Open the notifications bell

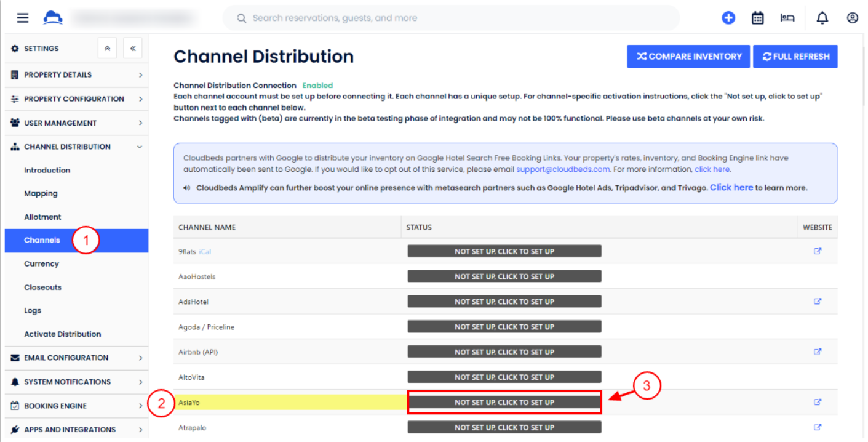[822, 18]
